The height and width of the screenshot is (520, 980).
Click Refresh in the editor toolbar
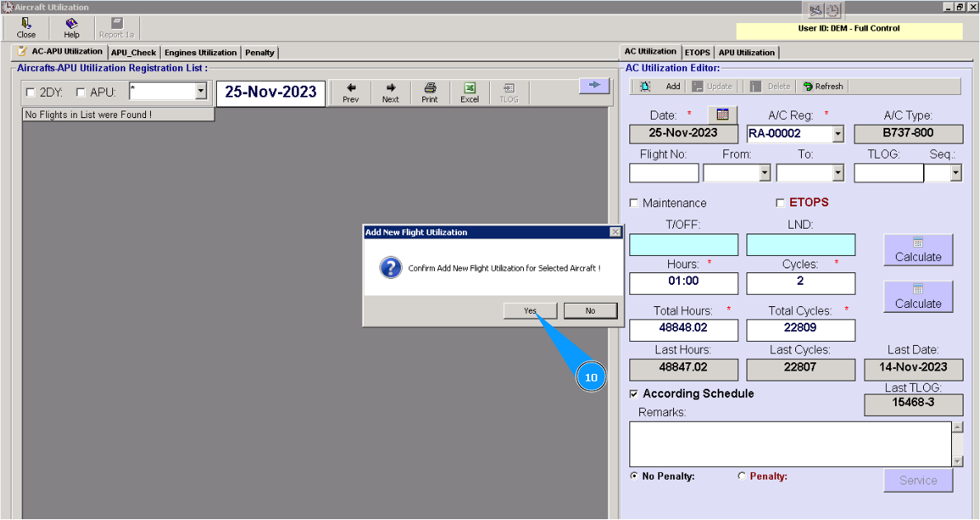823,86
